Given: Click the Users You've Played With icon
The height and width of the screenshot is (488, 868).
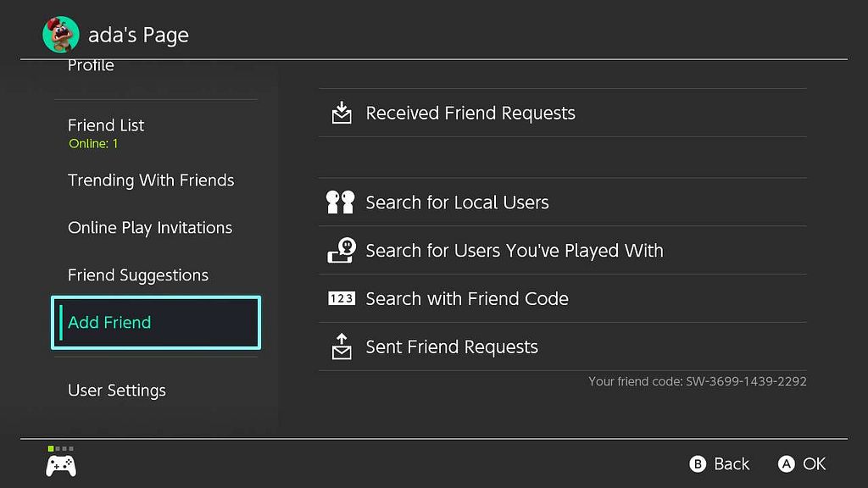Looking at the screenshot, I should coord(342,251).
